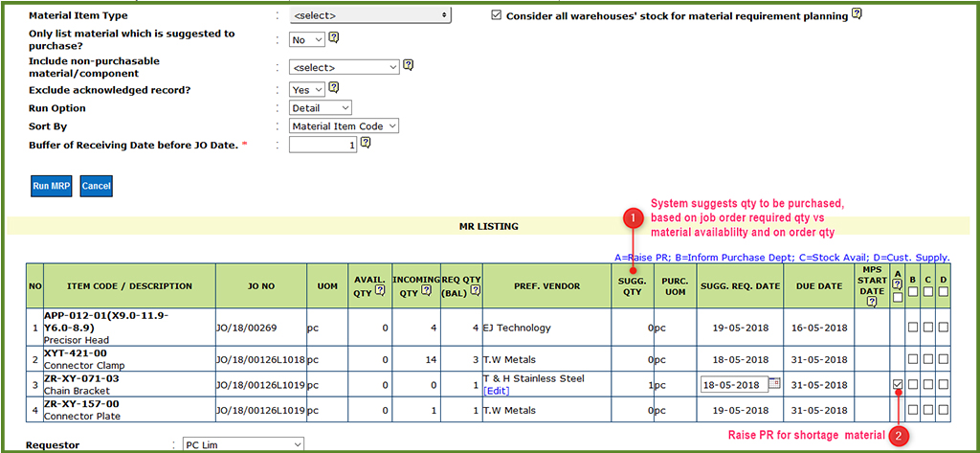Check column C box for Connector Clamp row
The image size is (980, 453).
tap(928, 359)
